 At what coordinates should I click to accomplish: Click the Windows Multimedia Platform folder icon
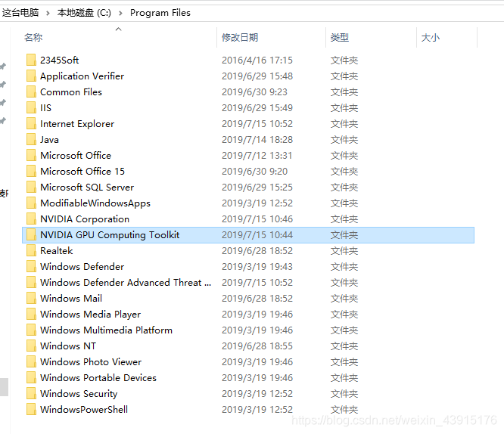tap(31, 330)
